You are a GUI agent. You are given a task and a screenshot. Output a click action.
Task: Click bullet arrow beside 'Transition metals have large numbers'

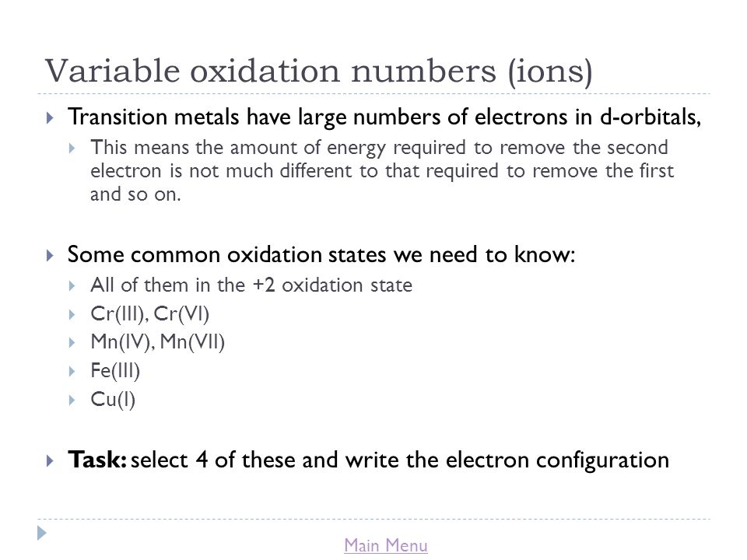click(x=50, y=117)
